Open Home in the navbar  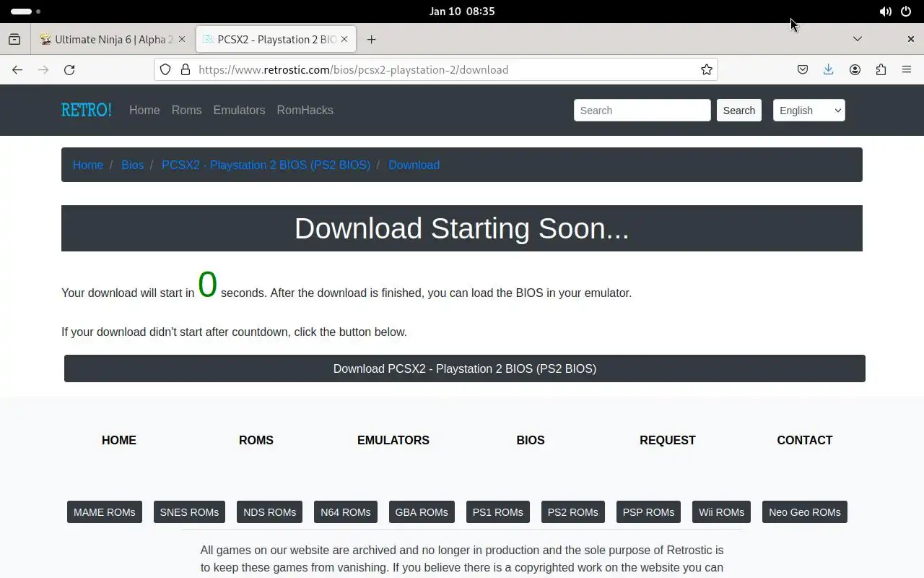(x=144, y=111)
